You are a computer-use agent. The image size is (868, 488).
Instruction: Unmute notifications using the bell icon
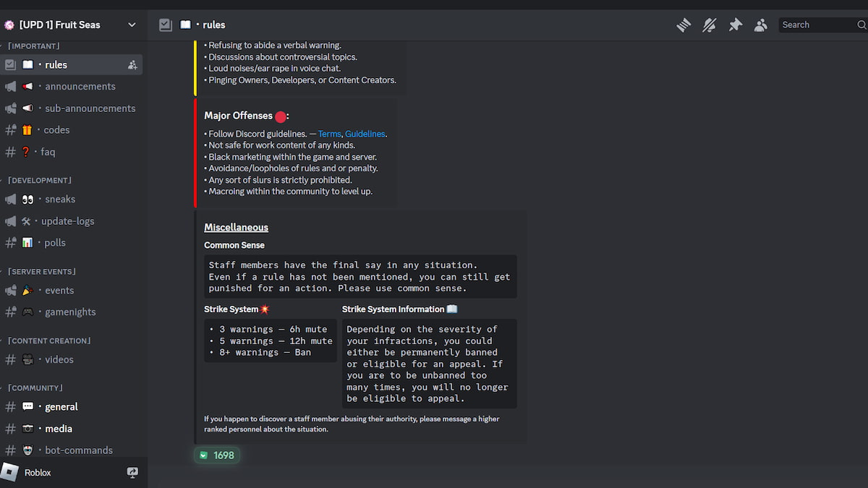coord(709,25)
